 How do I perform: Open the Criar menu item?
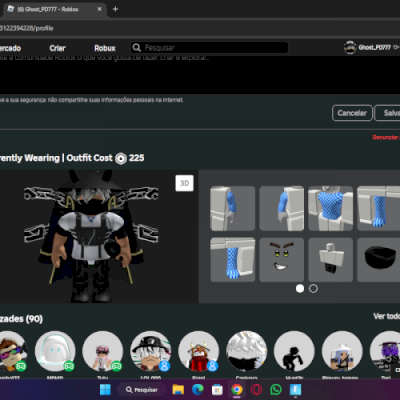tap(57, 48)
